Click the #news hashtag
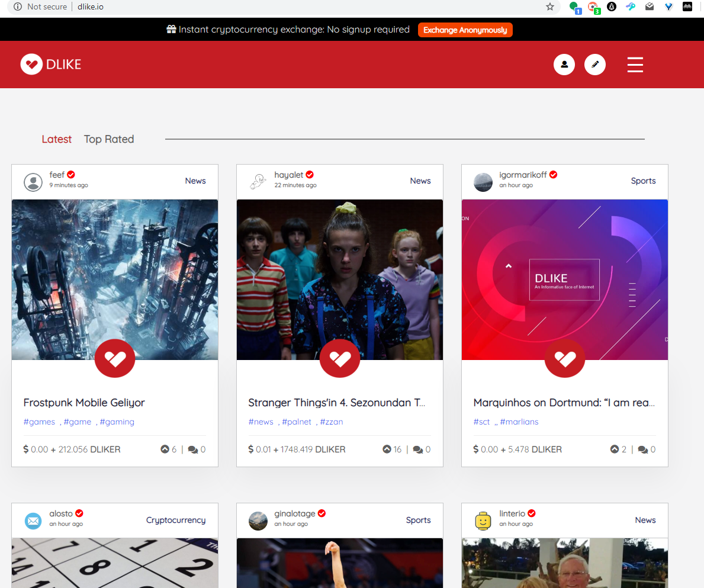Image resolution: width=704 pixels, height=588 pixels. tap(261, 422)
